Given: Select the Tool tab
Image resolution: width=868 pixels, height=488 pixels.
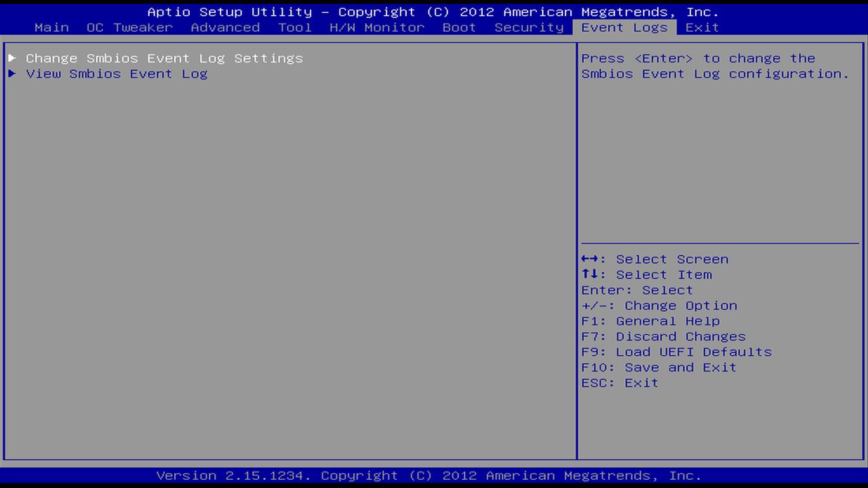Looking at the screenshot, I should click(x=295, y=28).
